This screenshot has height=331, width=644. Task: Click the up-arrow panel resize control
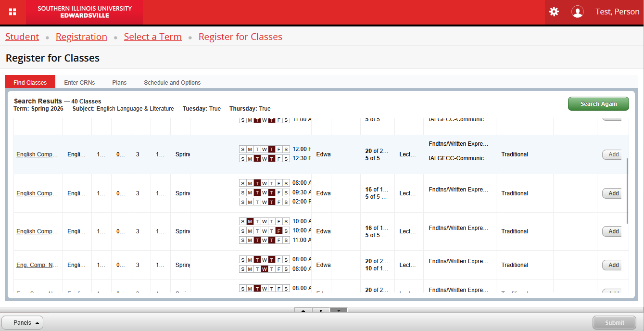click(x=303, y=311)
